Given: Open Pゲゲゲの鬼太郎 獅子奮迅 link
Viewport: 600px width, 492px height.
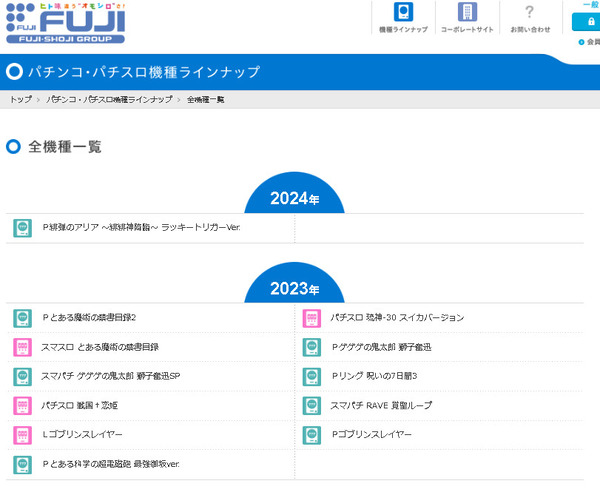Looking at the screenshot, I should tap(382, 347).
